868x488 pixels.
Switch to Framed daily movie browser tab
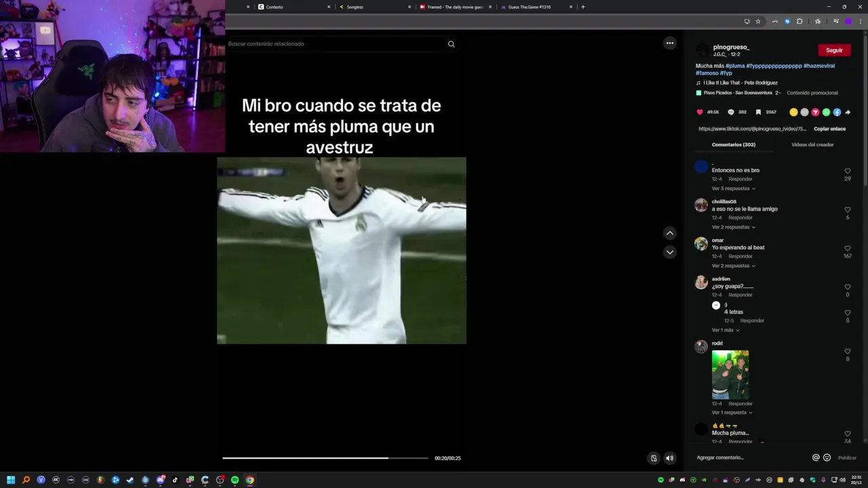coord(455,7)
